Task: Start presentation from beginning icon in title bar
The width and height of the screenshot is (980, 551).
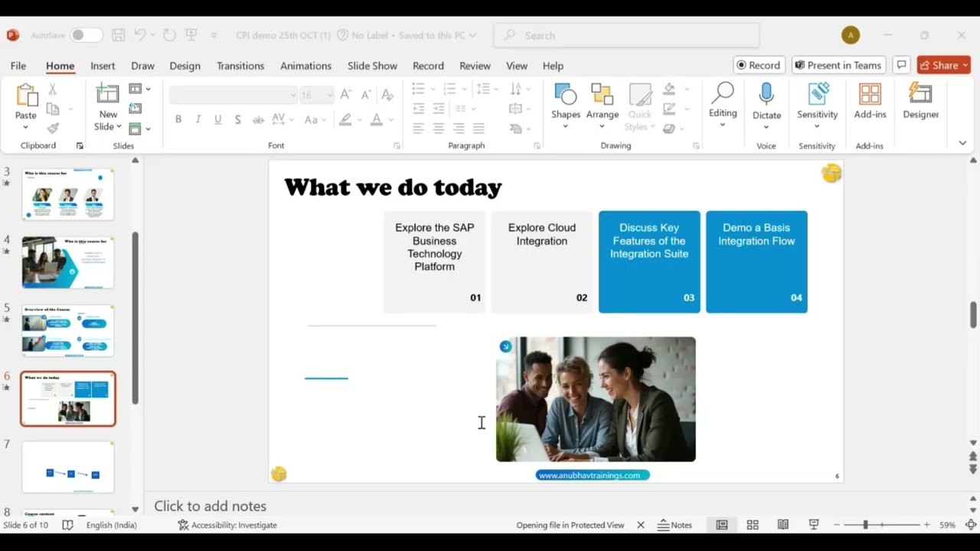Action: pyautogui.click(x=191, y=35)
